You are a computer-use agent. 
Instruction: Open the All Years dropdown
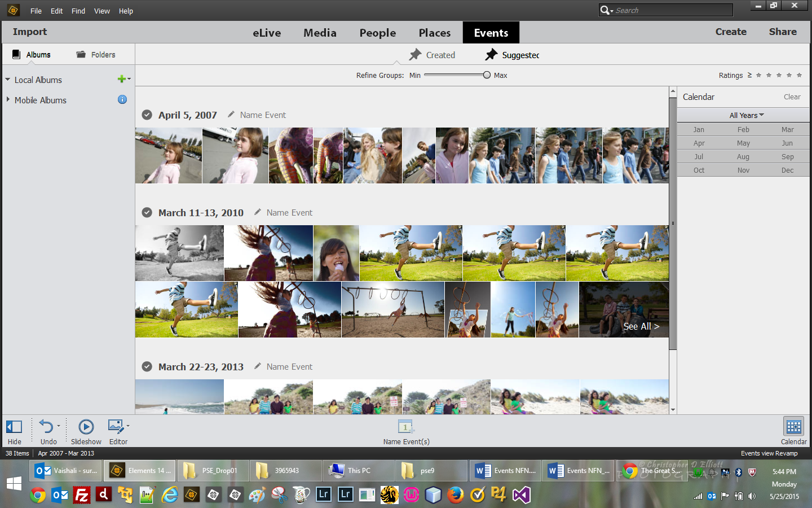747,115
